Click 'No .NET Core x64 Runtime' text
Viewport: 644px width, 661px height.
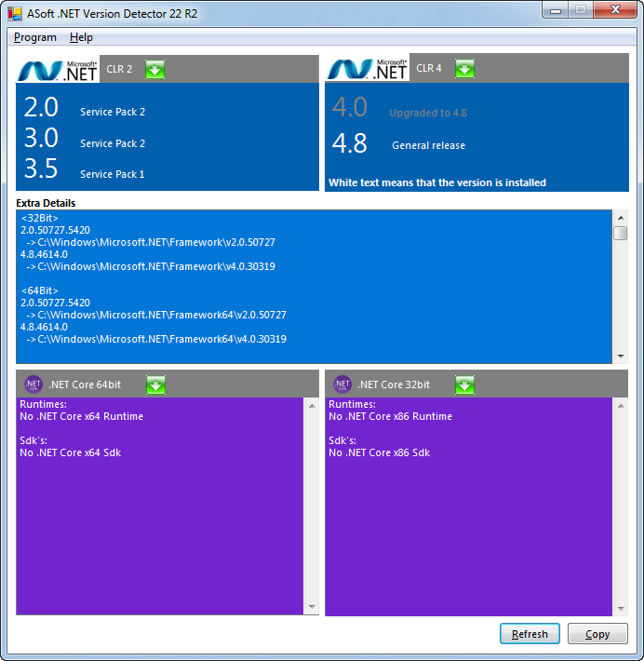[x=81, y=416]
